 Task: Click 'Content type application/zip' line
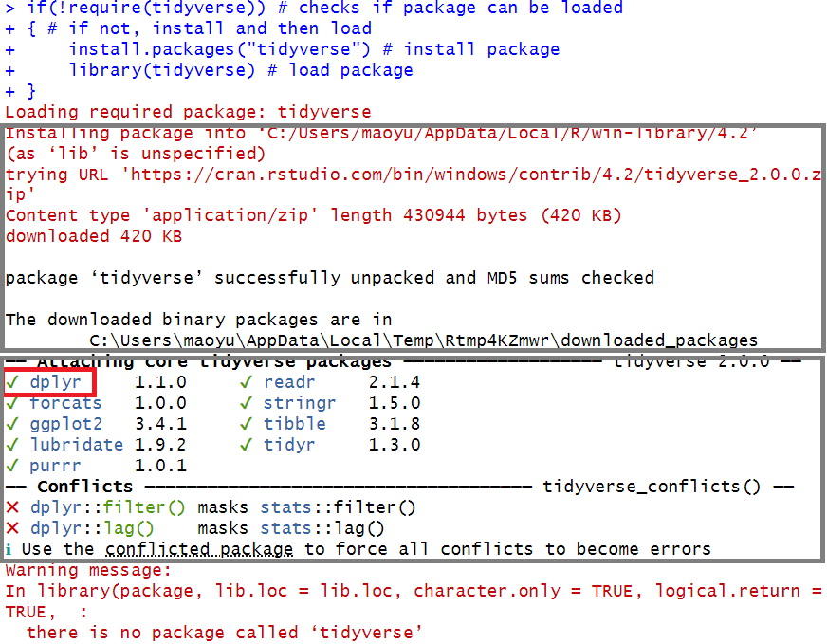click(x=313, y=215)
